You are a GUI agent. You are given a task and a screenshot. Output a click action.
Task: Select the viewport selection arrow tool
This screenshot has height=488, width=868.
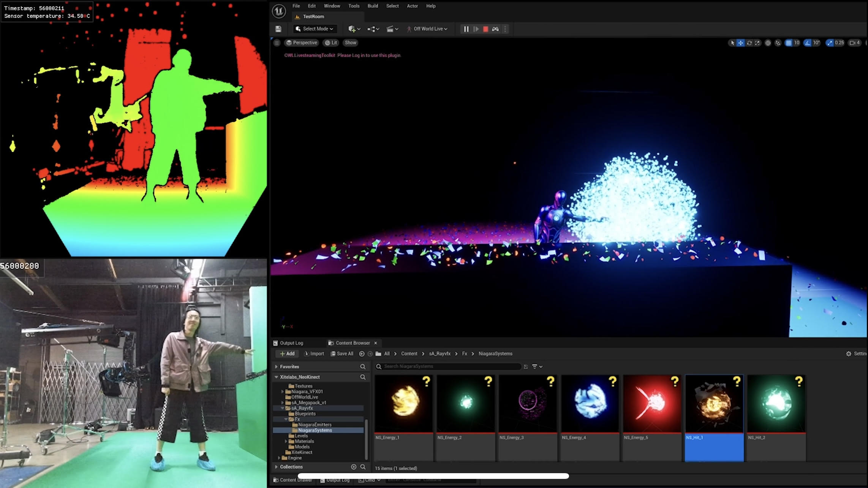(732, 43)
